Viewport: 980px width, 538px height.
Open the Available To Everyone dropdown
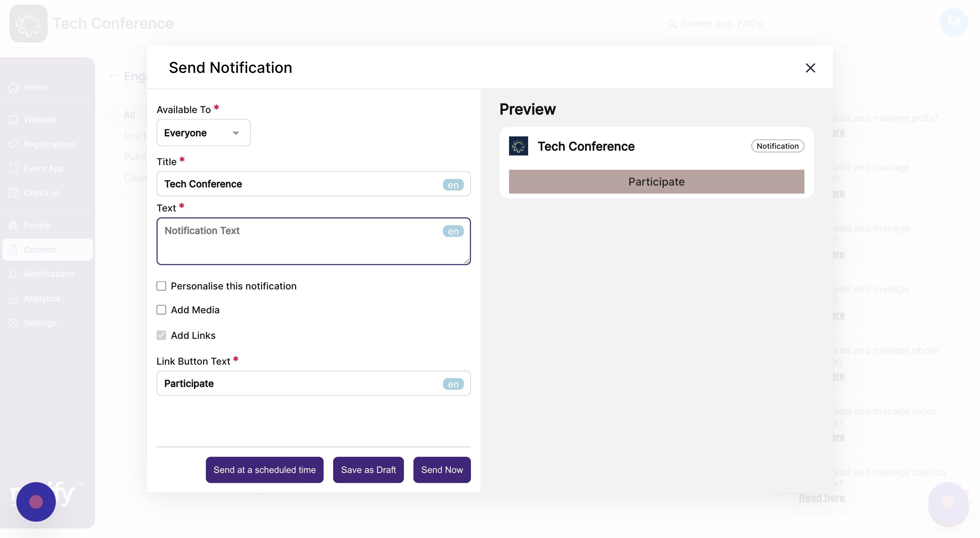203,133
